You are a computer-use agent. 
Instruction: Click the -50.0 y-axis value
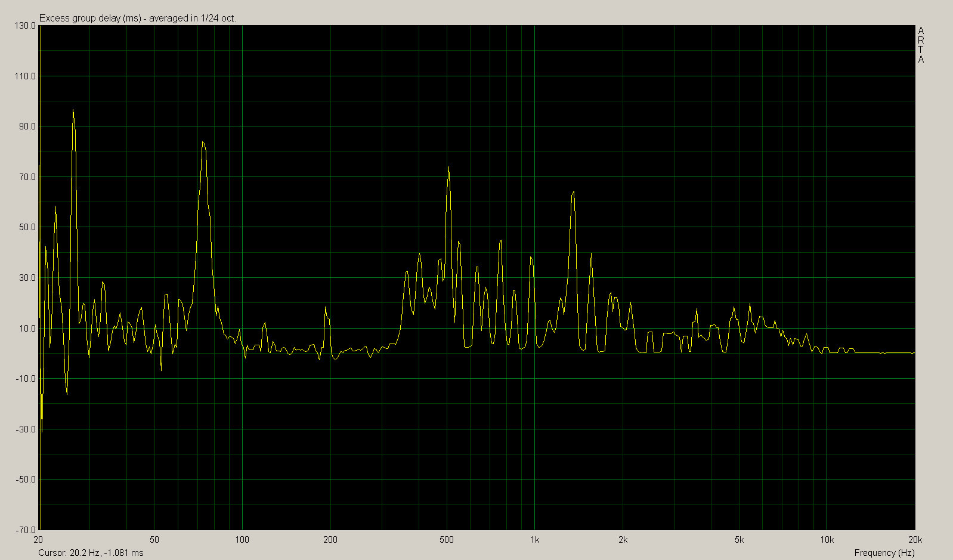27,479
